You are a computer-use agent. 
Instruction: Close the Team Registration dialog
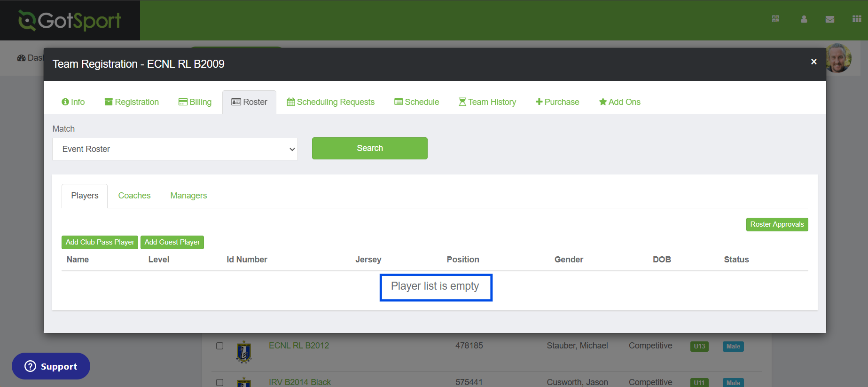(814, 62)
